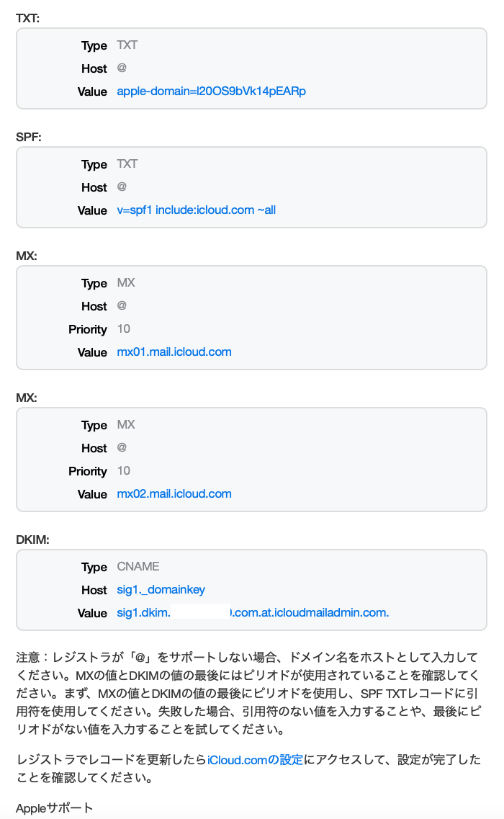Click the MX: heading above the mx01 record

(27, 256)
